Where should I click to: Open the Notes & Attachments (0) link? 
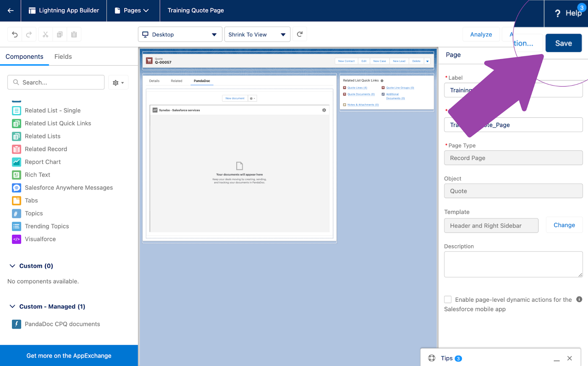pos(363,105)
